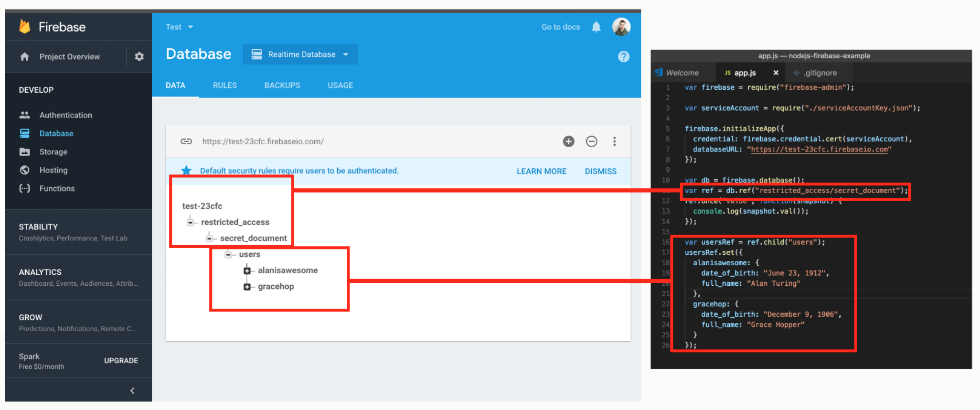The width and height of the screenshot is (980, 410).
Task: Select the alanisawesome tree node
Action: pos(288,270)
